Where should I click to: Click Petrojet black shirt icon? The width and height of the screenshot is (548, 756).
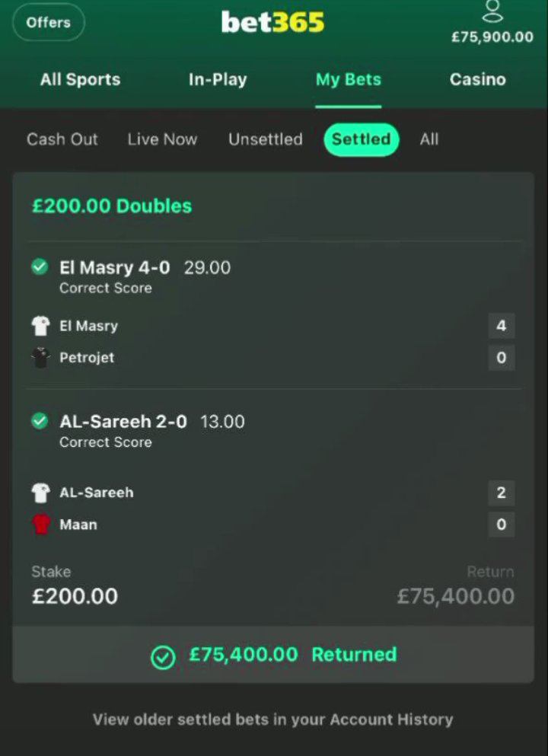40,358
